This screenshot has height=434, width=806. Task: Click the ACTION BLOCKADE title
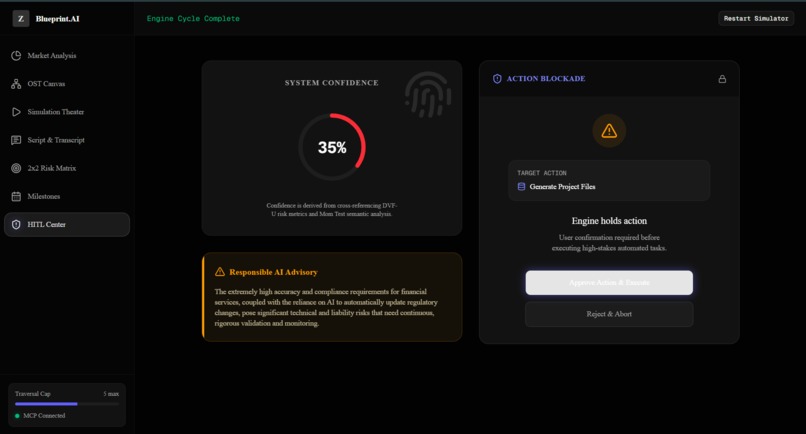coord(546,79)
